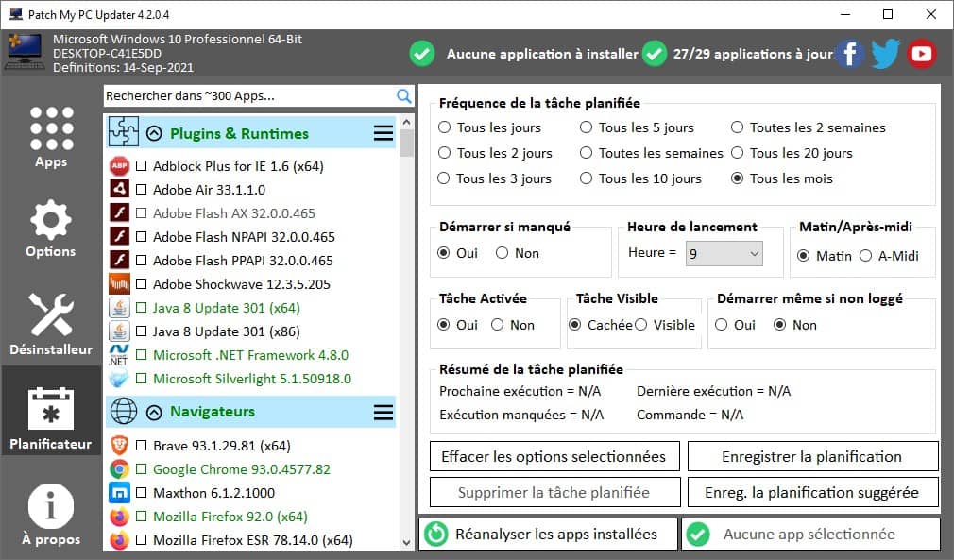
Task: Choose Toutes les 2 semaines option
Action: (737, 127)
